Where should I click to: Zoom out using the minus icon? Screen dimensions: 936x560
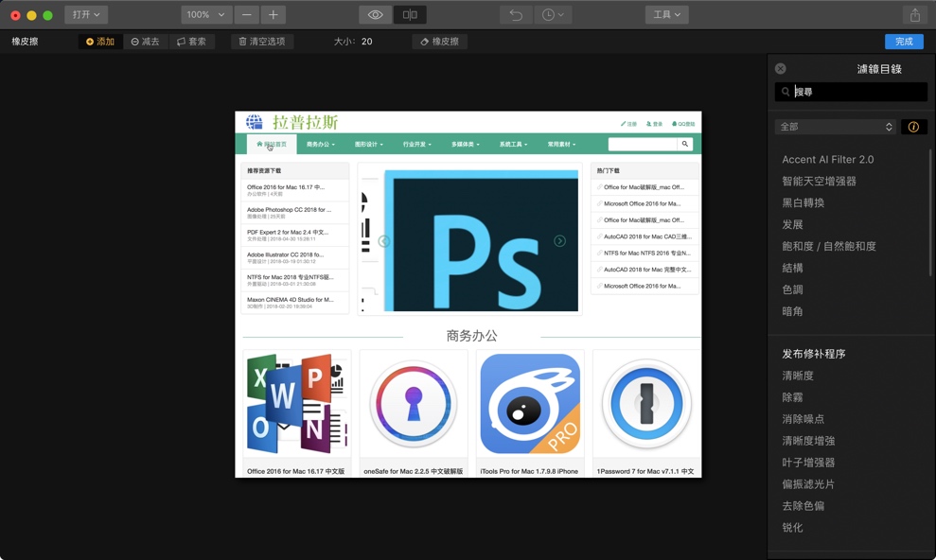pos(245,15)
